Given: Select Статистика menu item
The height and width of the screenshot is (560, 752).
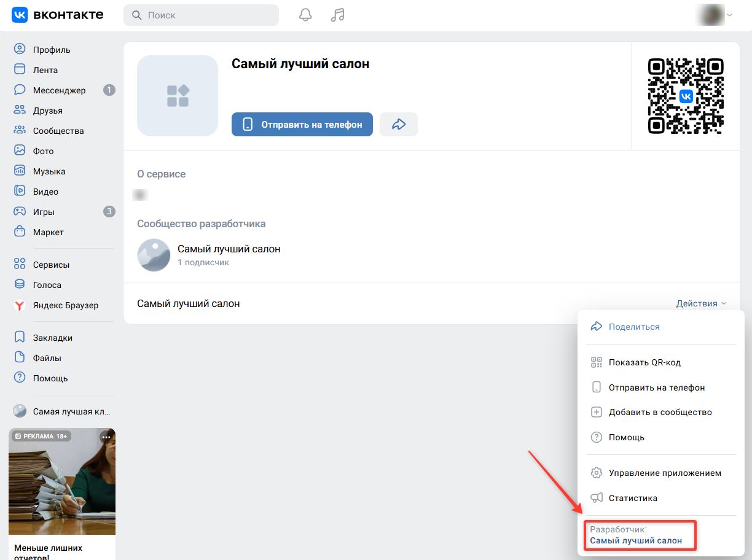Looking at the screenshot, I should pos(660,498).
